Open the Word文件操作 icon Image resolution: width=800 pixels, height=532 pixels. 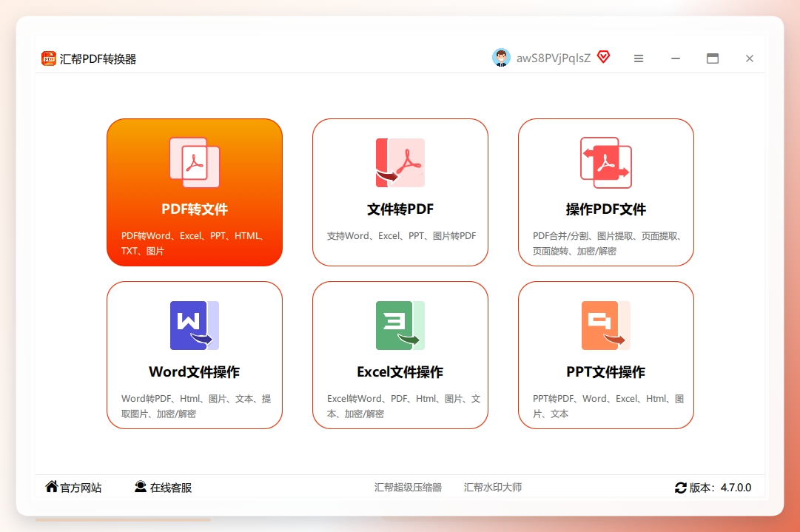(x=195, y=326)
